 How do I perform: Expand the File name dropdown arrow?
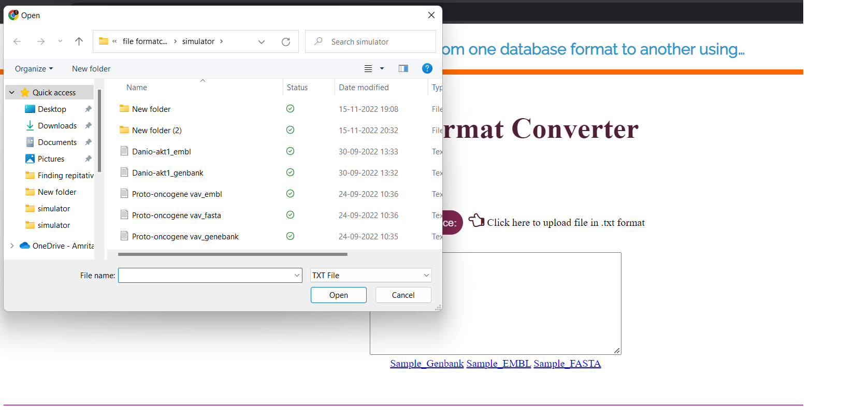click(297, 275)
